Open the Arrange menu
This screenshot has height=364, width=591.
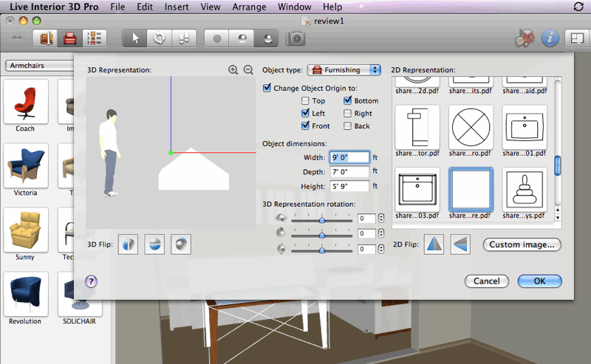249,7
